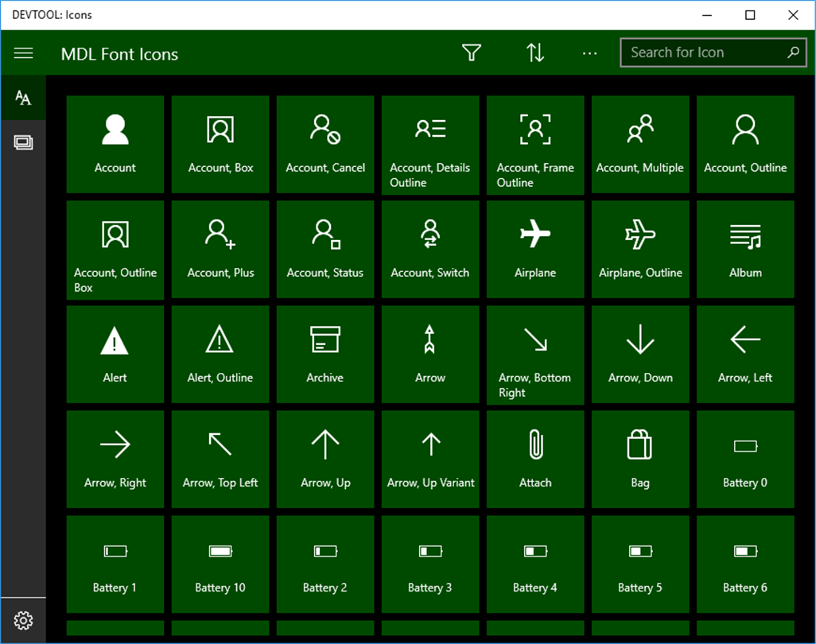Click the filter funnel icon
The width and height of the screenshot is (816, 644).
[x=472, y=53]
